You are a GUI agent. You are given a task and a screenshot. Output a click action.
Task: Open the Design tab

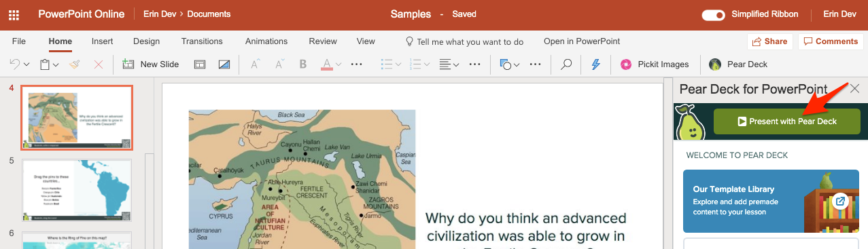[147, 41]
